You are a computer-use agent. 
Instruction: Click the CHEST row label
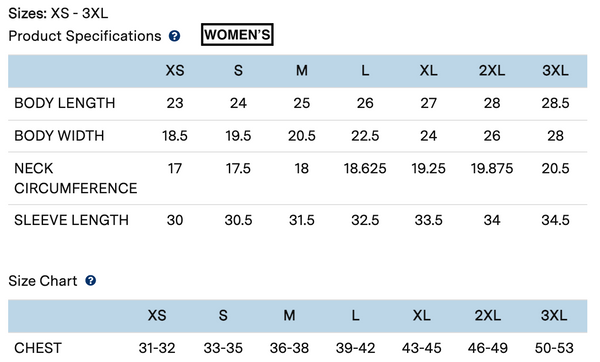[x=38, y=348]
